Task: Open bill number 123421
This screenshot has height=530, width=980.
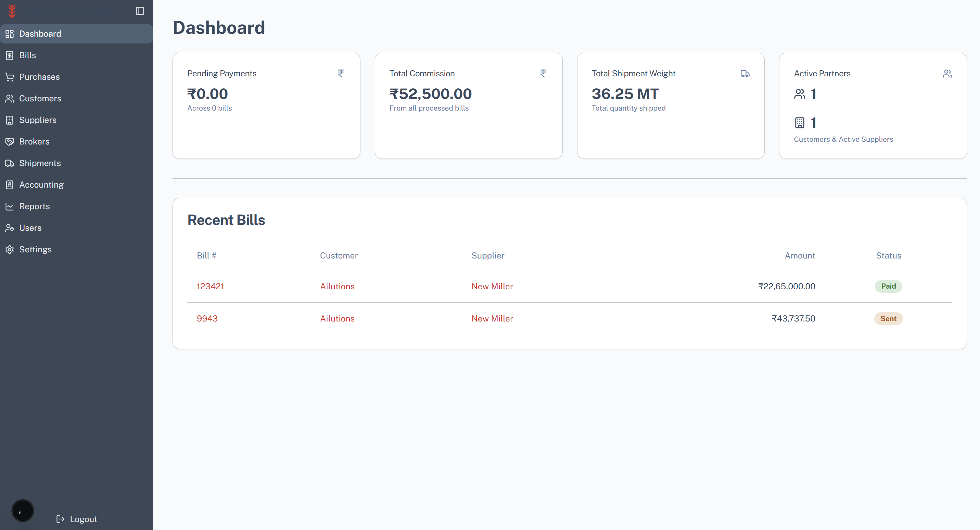Action: [211, 287]
